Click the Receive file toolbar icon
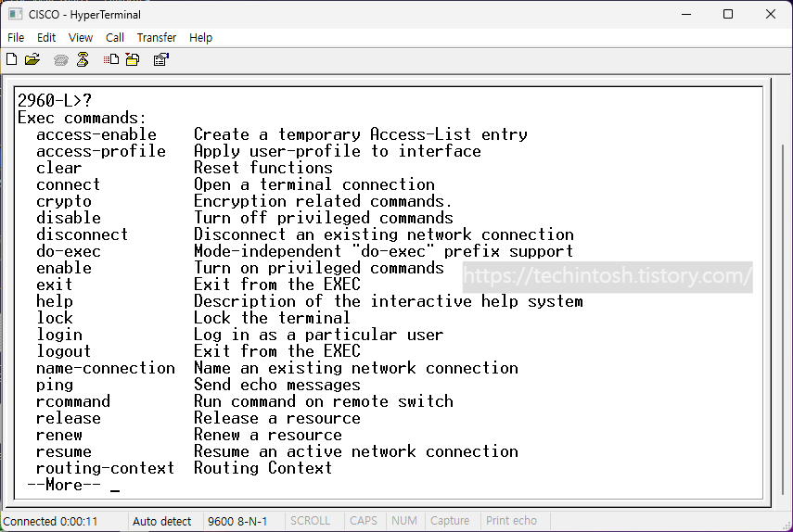Image resolution: width=793 pixels, height=532 pixels. [133, 59]
